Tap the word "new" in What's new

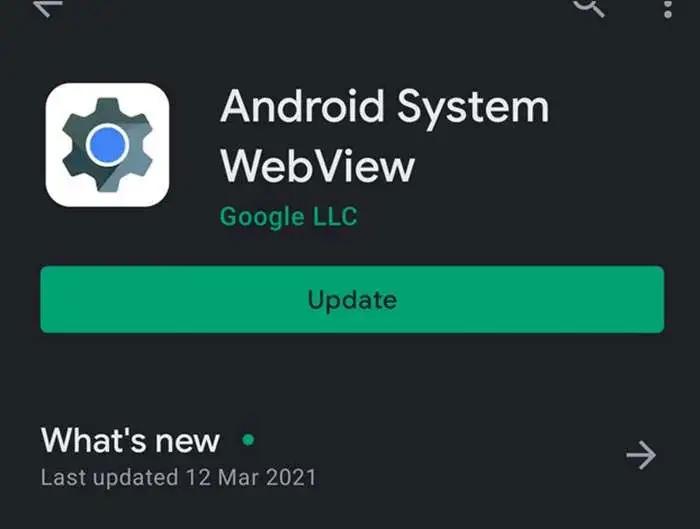(187, 442)
